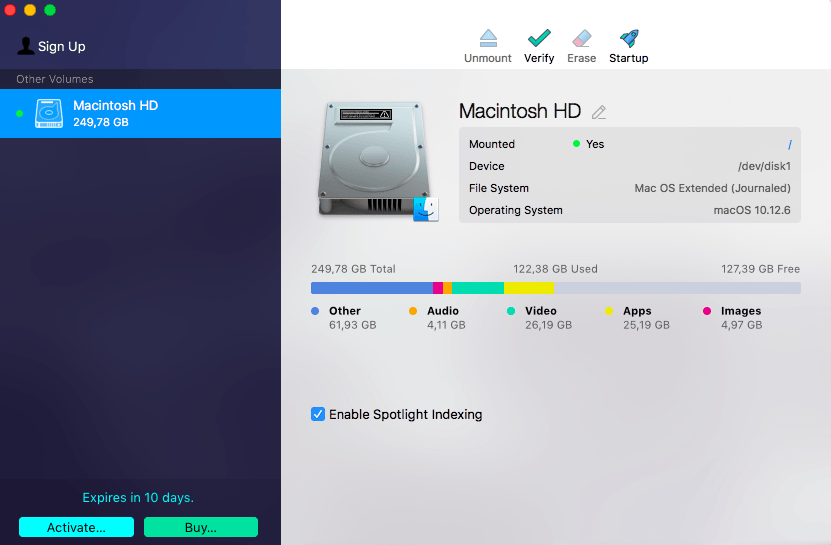Click the Unmount eject icon

[x=488, y=38]
